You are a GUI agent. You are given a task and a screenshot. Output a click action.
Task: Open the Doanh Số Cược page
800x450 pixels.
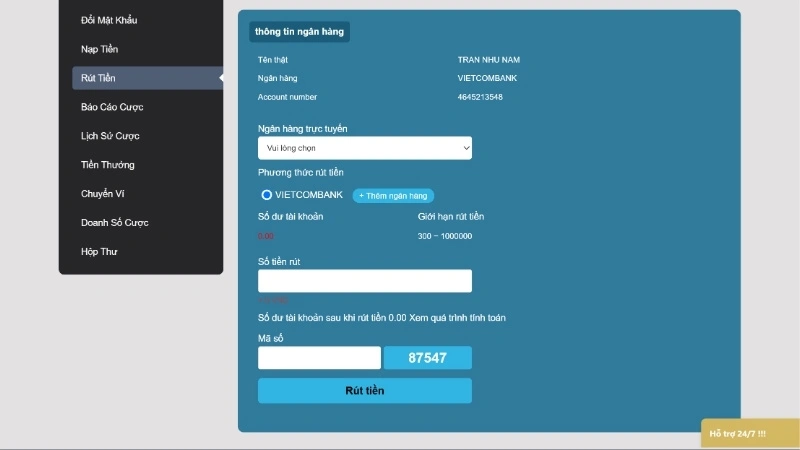pyautogui.click(x=114, y=223)
